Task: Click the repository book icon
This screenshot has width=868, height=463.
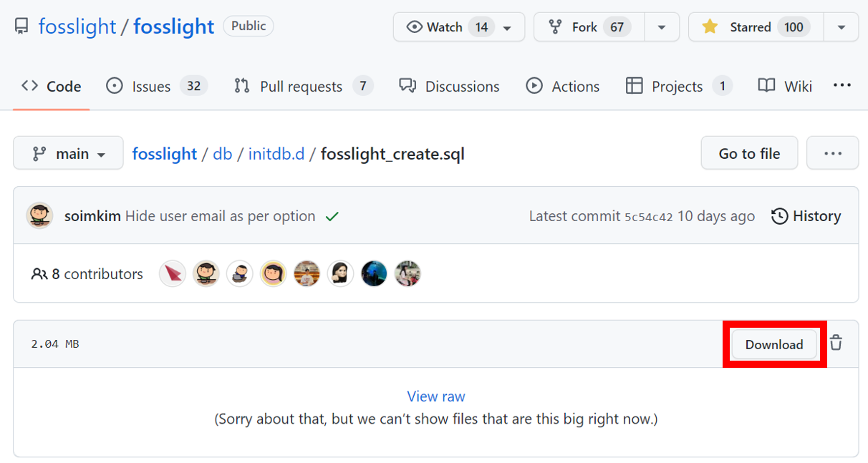Action: (21, 26)
